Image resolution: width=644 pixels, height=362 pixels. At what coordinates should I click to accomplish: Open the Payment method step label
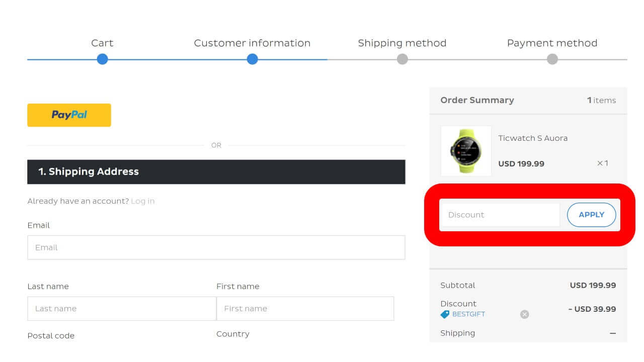552,43
